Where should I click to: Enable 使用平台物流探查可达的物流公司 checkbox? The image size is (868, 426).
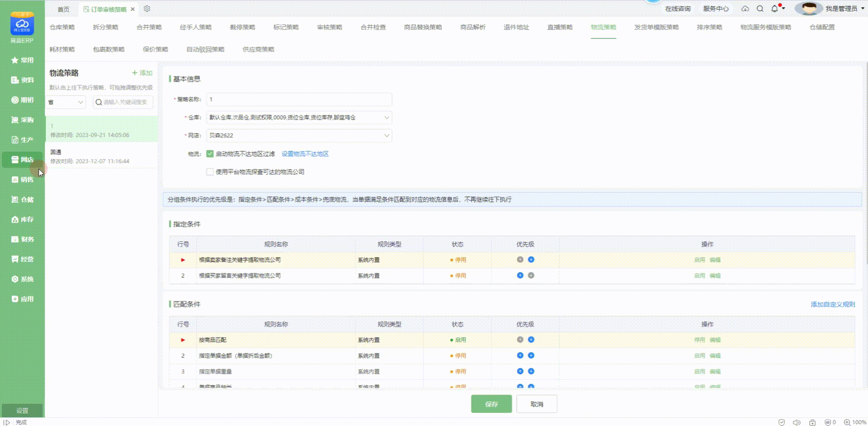pos(210,172)
